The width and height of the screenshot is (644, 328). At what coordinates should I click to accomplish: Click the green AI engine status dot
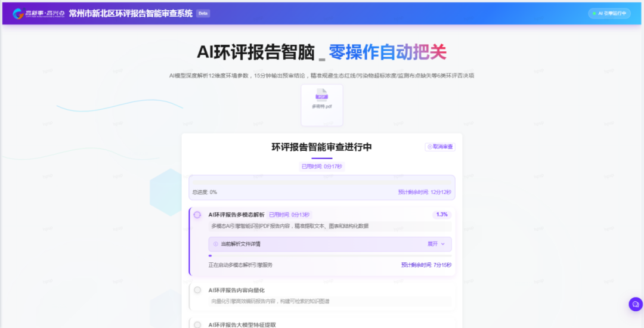pyautogui.click(x=594, y=13)
